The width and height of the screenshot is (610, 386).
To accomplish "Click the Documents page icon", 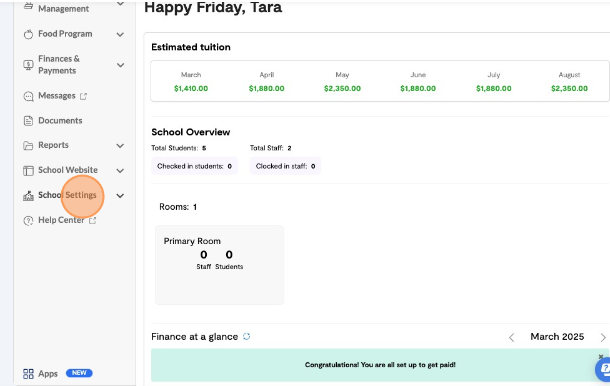I will [28, 121].
